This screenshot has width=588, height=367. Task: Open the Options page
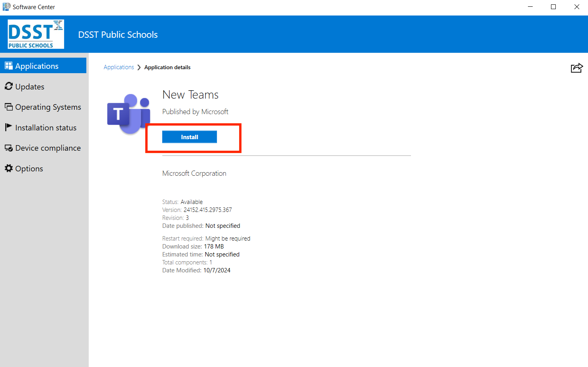[43, 169]
